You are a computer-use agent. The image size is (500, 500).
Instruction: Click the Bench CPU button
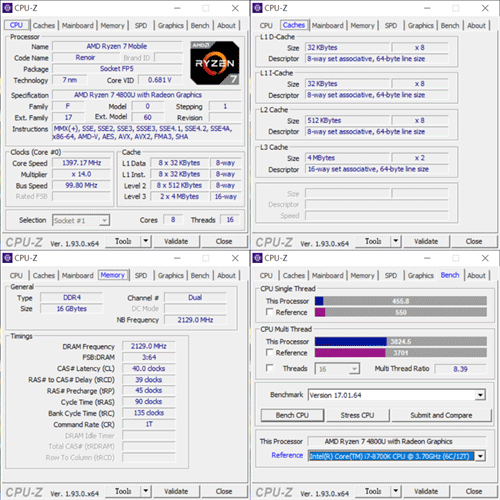tap(292, 415)
